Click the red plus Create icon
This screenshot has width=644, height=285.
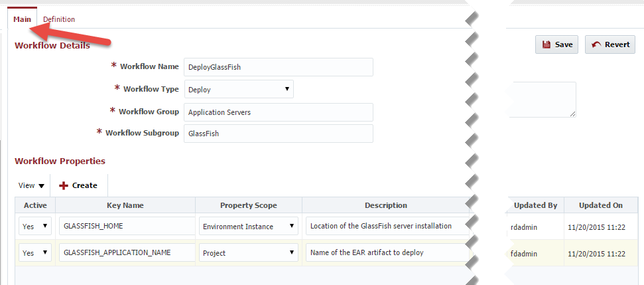click(x=63, y=185)
